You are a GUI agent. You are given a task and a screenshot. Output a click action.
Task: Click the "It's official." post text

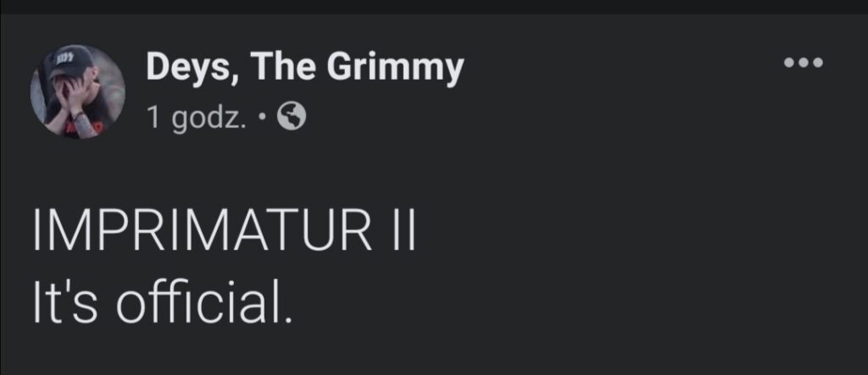click(162, 303)
